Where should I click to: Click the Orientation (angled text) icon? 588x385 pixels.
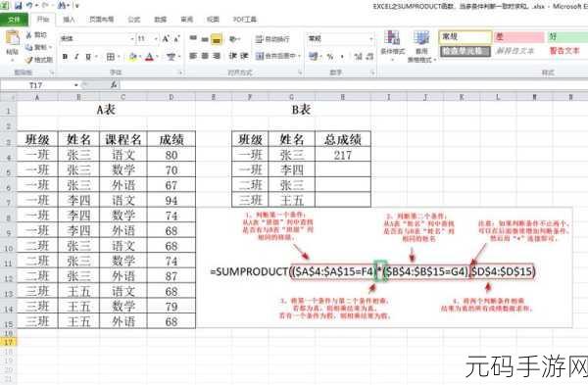pyautogui.click(x=233, y=38)
